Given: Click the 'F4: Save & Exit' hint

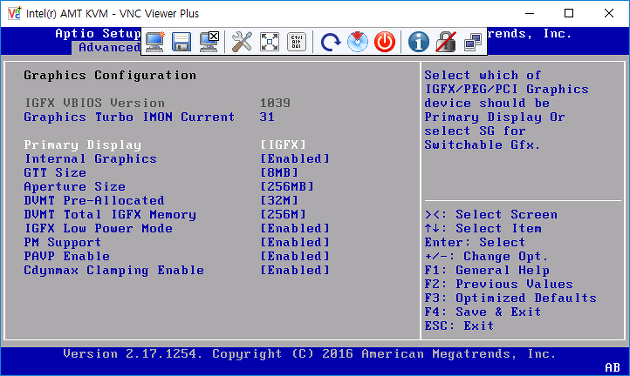Looking at the screenshot, I should coord(483,312).
